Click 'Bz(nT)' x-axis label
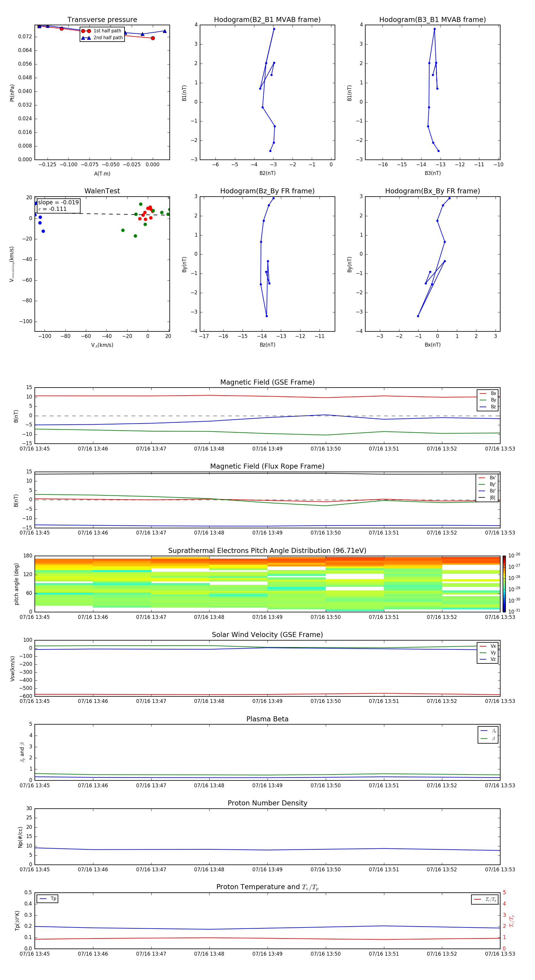 pos(267,345)
